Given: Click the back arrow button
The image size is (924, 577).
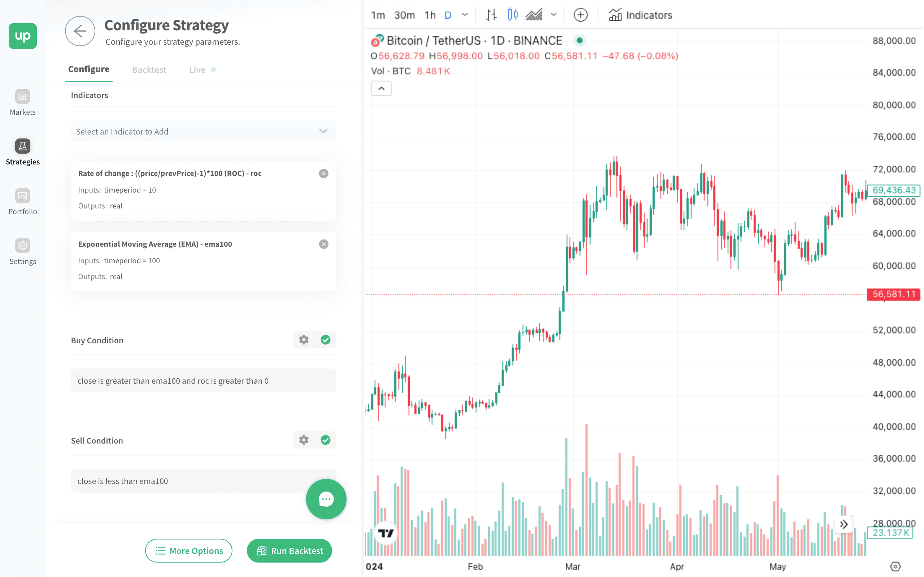Looking at the screenshot, I should click(x=80, y=31).
